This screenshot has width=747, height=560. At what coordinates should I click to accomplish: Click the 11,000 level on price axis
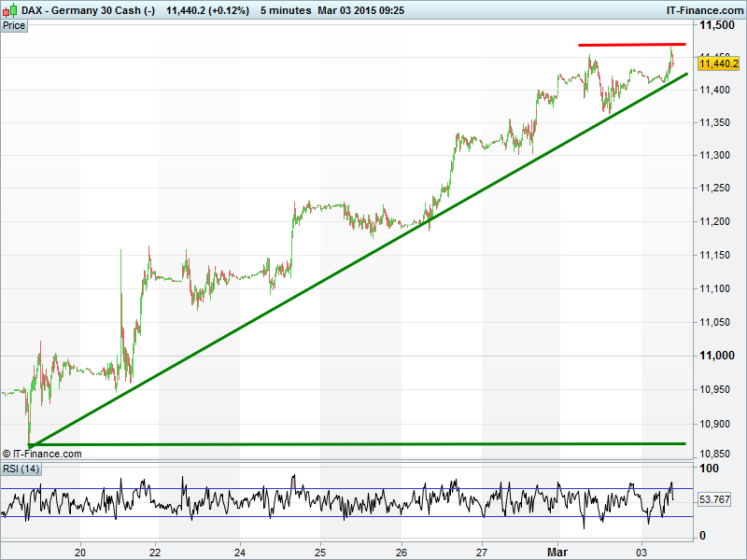pyautogui.click(x=717, y=356)
